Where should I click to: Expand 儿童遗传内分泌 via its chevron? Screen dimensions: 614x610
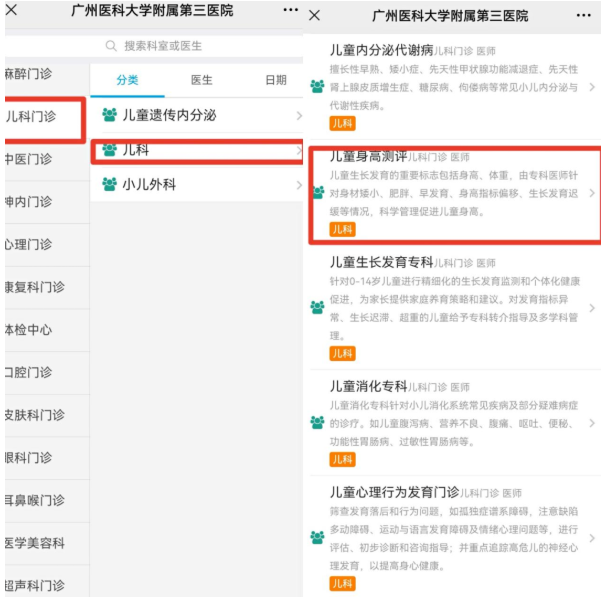coord(299,116)
